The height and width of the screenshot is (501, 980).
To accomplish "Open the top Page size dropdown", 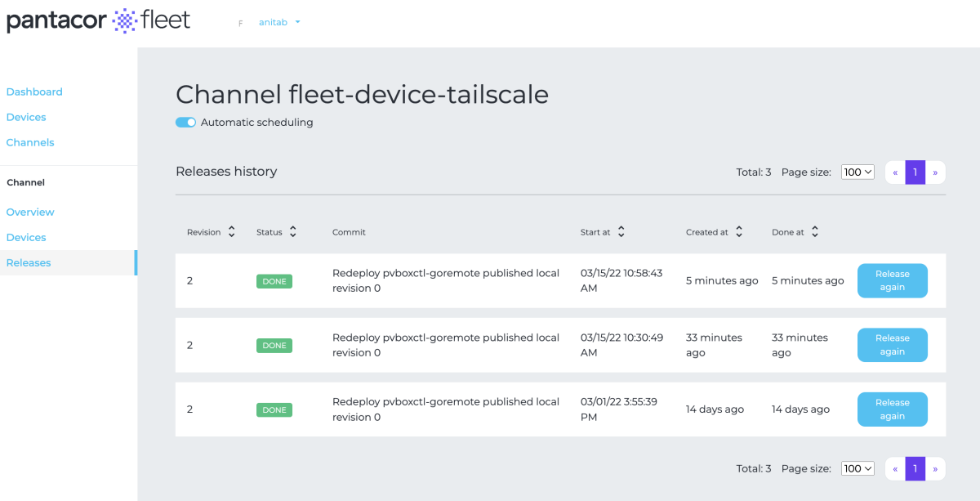I will 857,172.
